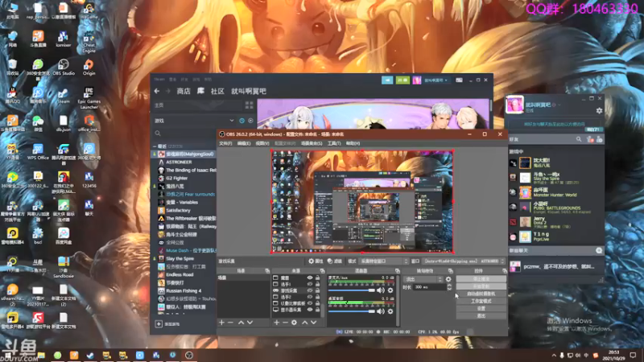Open source properties gear in OBS toolbar
Viewport: 644px width, 362px height.
(316, 261)
